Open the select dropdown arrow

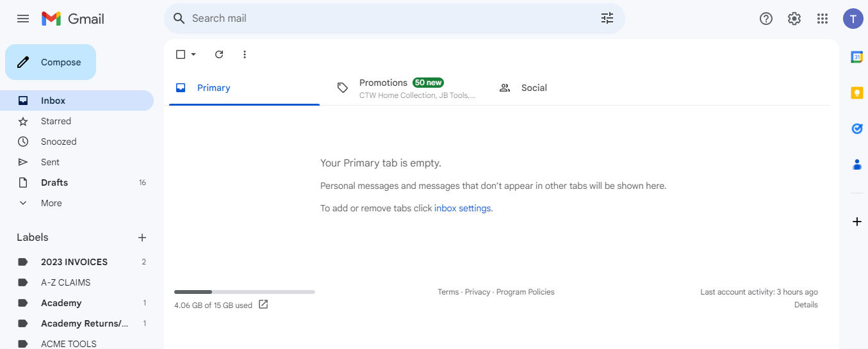(x=193, y=54)
